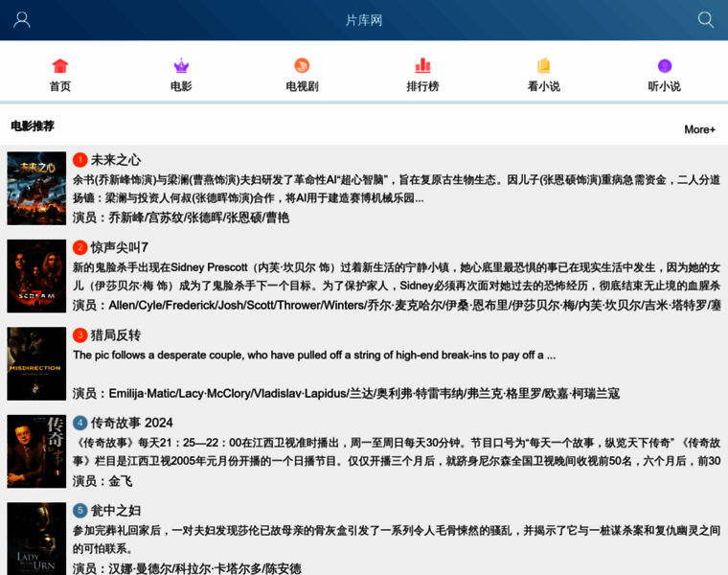Click the 传奇故事 poster thumbnail
Image resolution: width=728 pixels, height=575 pixels.
(x=36, y=451)
